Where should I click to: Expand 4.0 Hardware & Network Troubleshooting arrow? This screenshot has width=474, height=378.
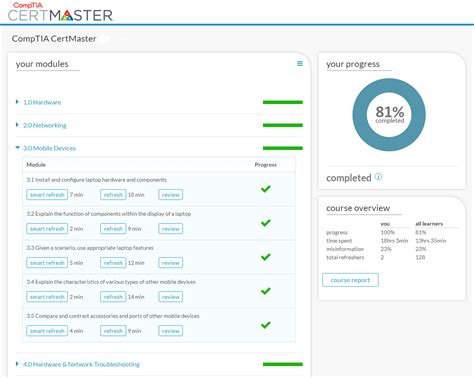click(17, 364)
